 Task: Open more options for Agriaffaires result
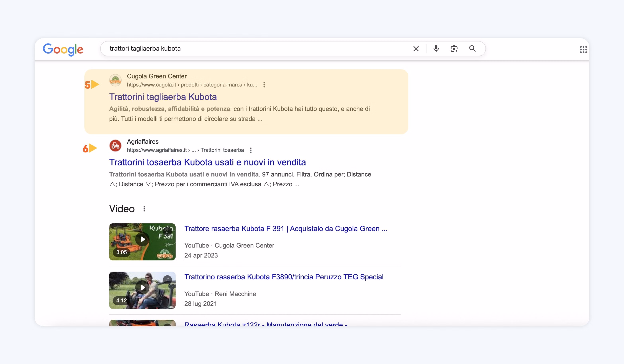(x=251, y=150)
